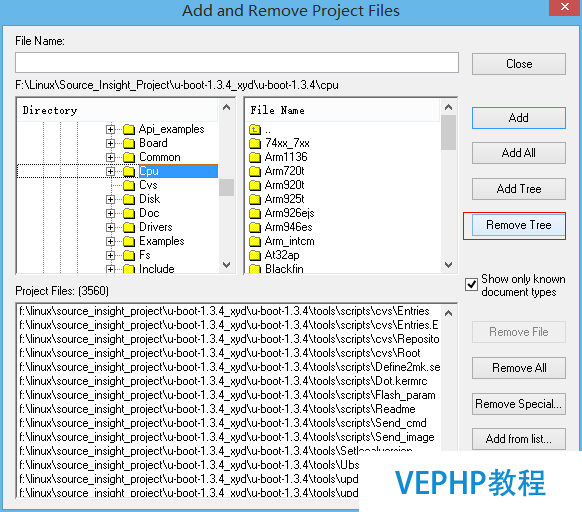Open the Remove Special dialog
The image size is (582, 512).
coord(519,404)
